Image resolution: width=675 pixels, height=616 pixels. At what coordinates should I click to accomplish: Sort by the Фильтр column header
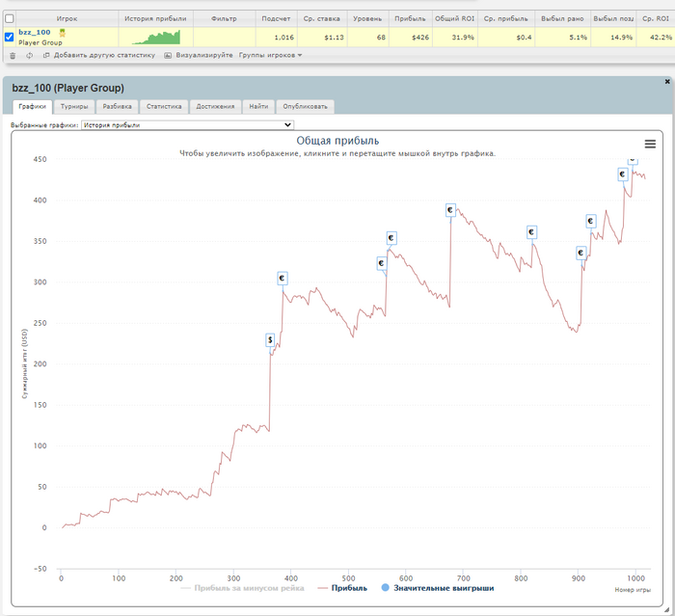pyautogui.click(x=224, y=18)
